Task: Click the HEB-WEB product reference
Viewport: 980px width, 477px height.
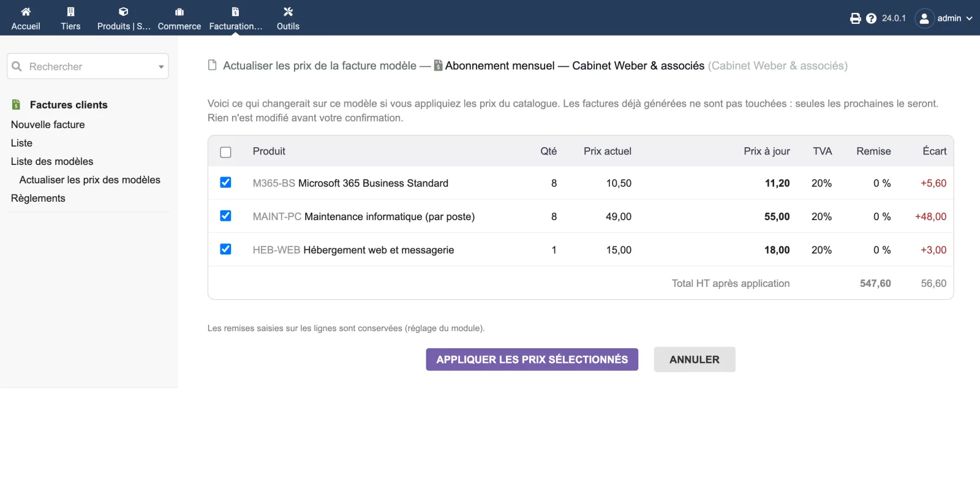Action: coord(276,250)
